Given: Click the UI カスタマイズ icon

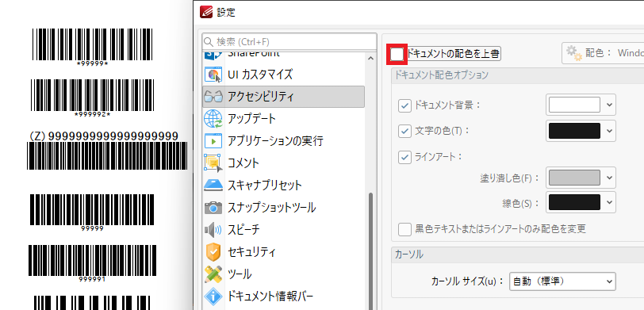Looking at the screenshot, I should (x=213, y=75).
